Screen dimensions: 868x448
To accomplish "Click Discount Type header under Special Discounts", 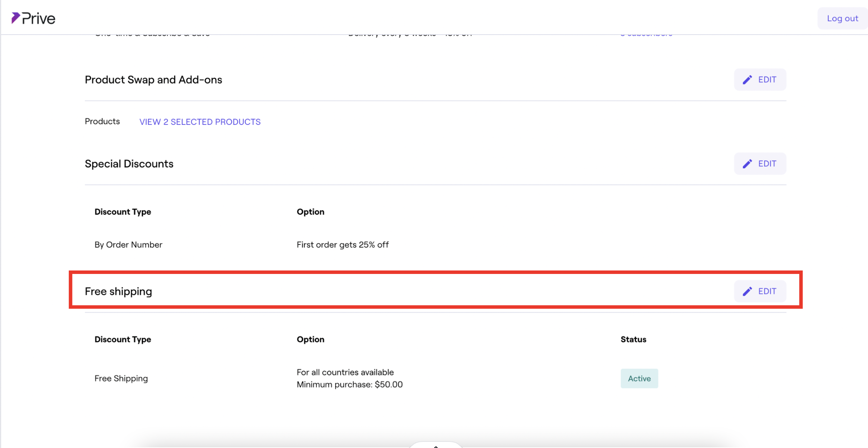I will (123, 212).
